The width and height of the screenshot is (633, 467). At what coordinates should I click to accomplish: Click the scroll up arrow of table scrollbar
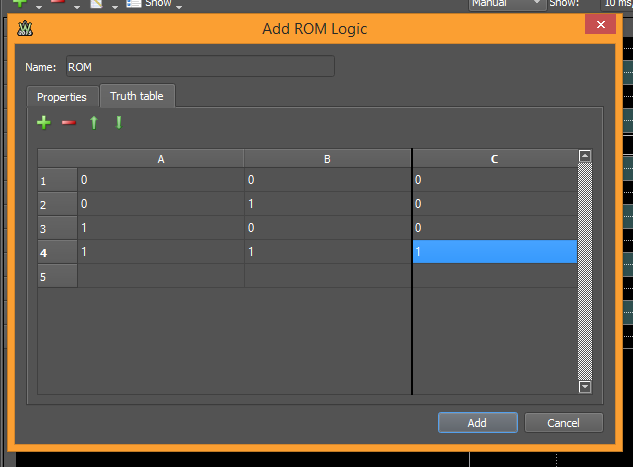585,156
